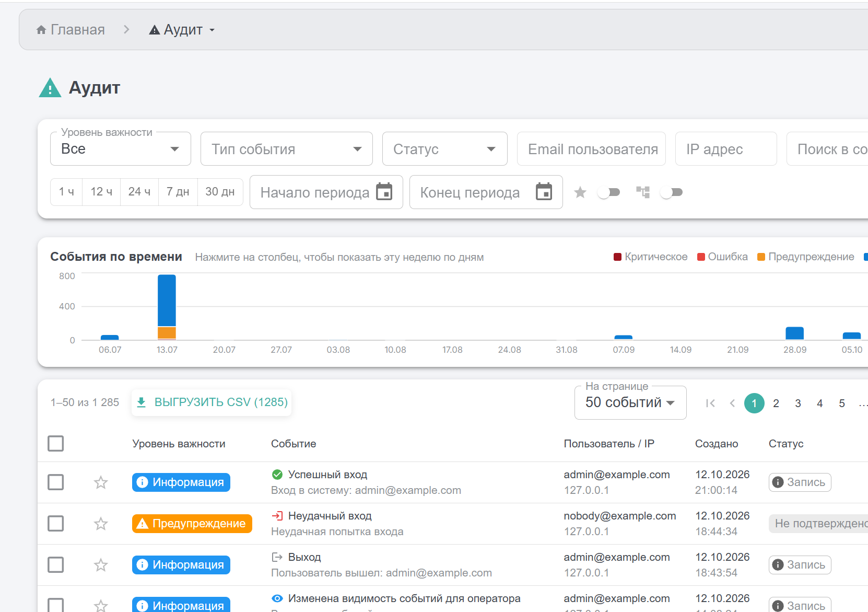Click the teal warning triangle by Аудит heading

(x=50, y=88)
